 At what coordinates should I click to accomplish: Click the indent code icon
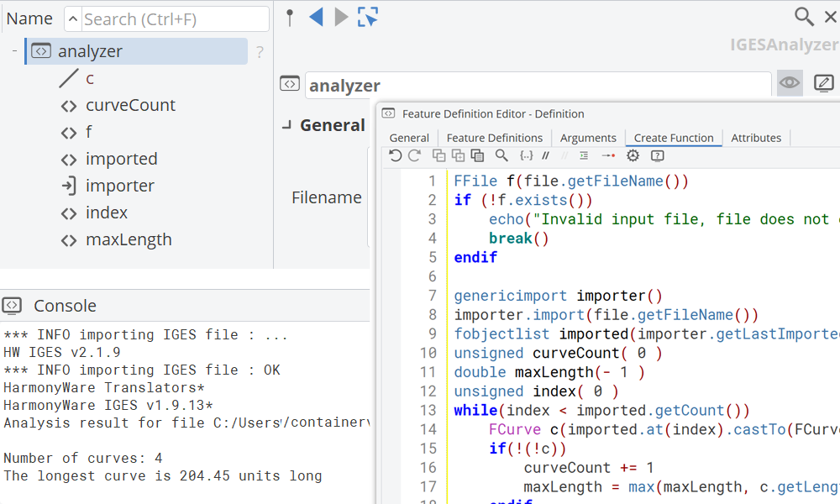(x=585, y=155)
